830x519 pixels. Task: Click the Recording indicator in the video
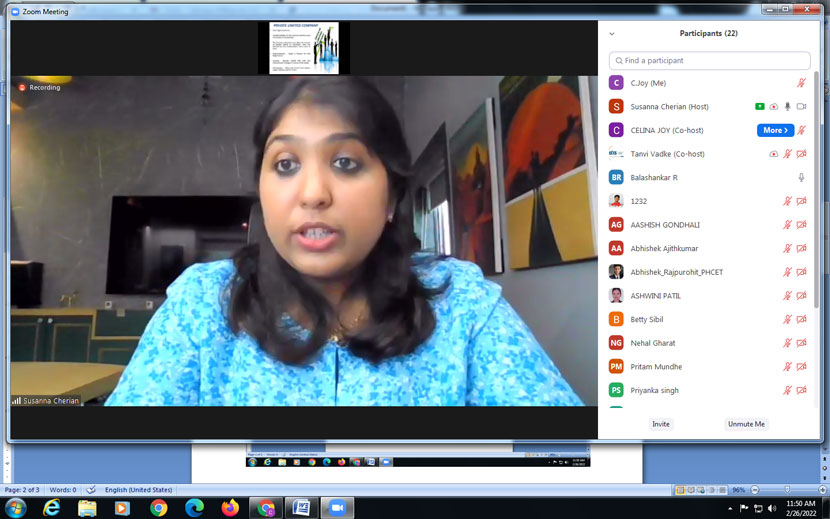39,87
